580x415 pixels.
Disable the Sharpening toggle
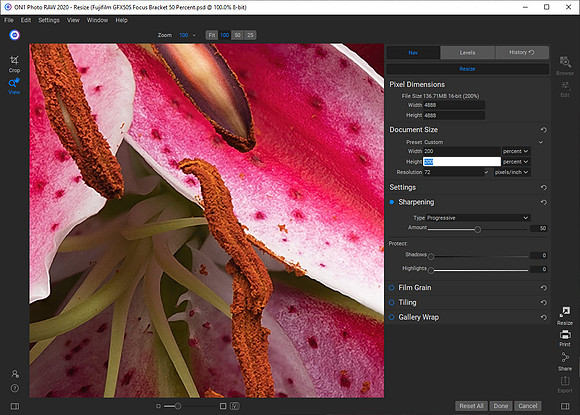391,202
